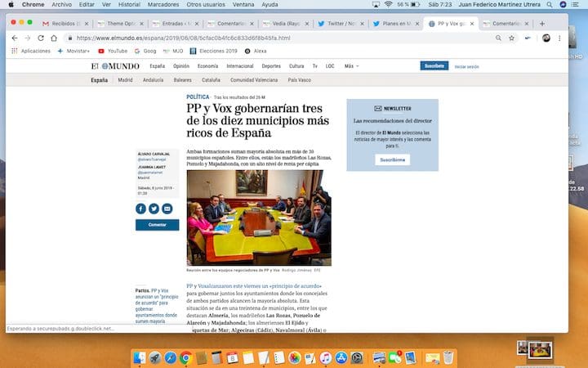Reload the current El Mundo page
The width and height of the screenshot is (588, 368).
click(41, 38)
